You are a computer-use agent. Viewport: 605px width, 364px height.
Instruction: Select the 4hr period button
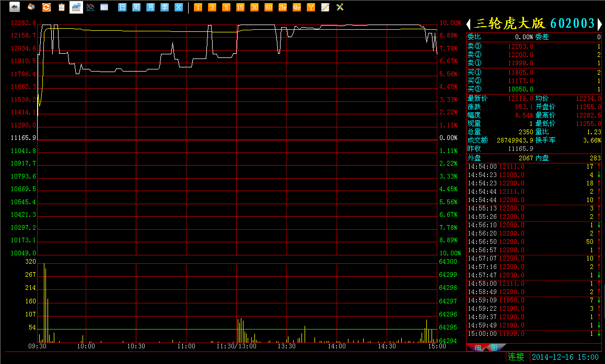[296, 7]
